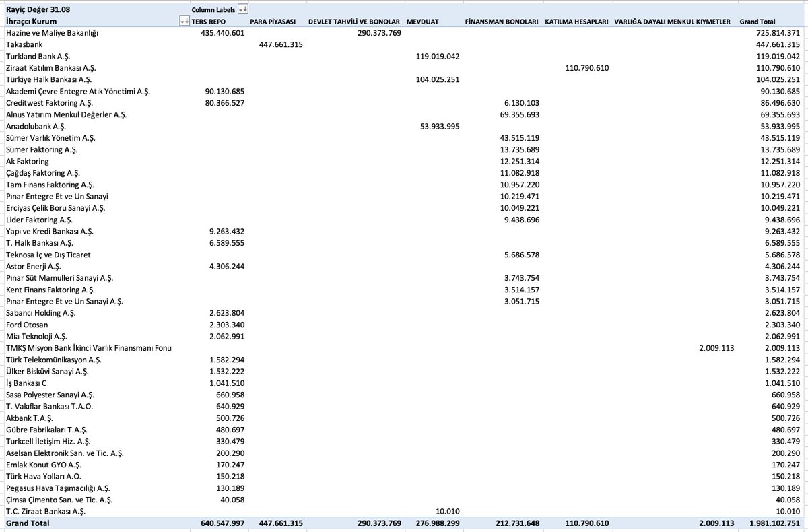This screenshot has height=532, width=808.
Task: Click Pınar Süt Mamulleri Sanayi A.Ş. label
Action: pos(59,278)
